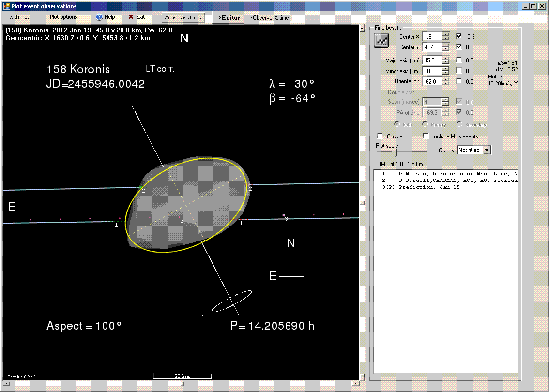Click the plot's horizontal scrollbar right arrow
Screen dimensions: 549x392
coord(356,384)
